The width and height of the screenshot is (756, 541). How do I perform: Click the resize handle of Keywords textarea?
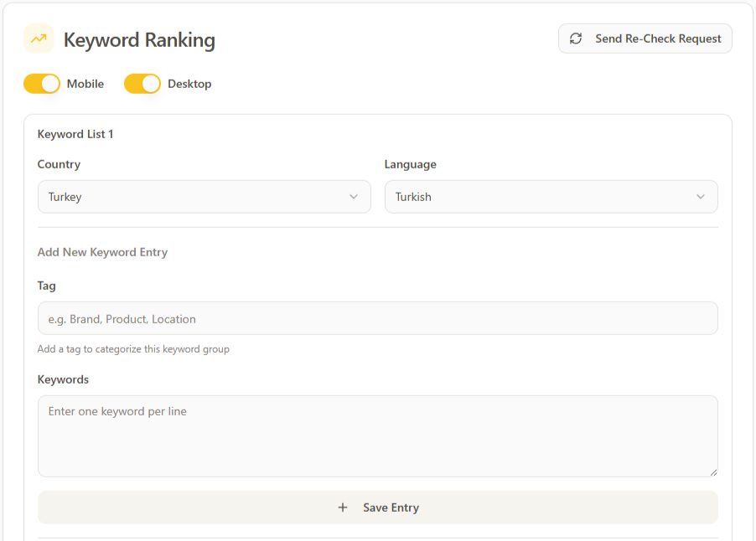pyautogui.click(x=712, y=471)
